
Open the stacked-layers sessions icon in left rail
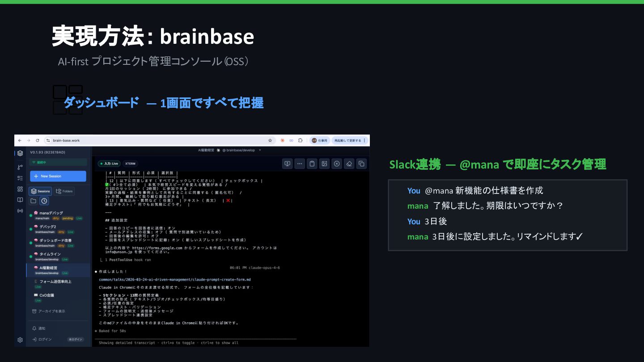point(20,153)
